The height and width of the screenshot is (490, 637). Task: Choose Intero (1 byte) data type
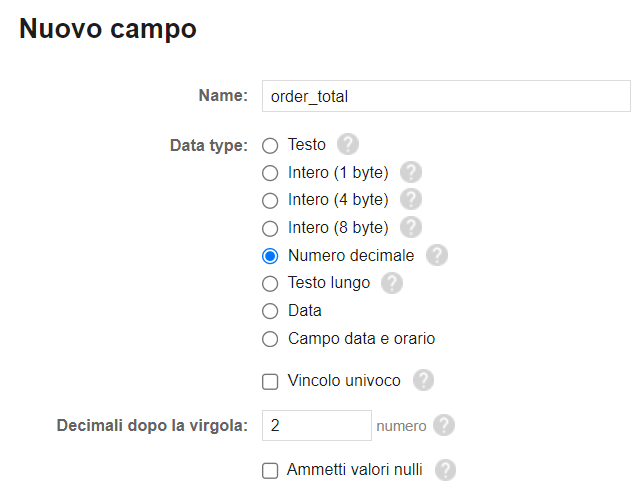tap(270, 173)
